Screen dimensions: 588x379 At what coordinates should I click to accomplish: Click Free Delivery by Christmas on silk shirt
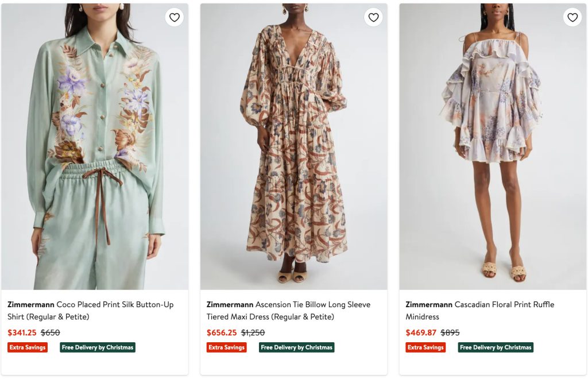[98, 347]
